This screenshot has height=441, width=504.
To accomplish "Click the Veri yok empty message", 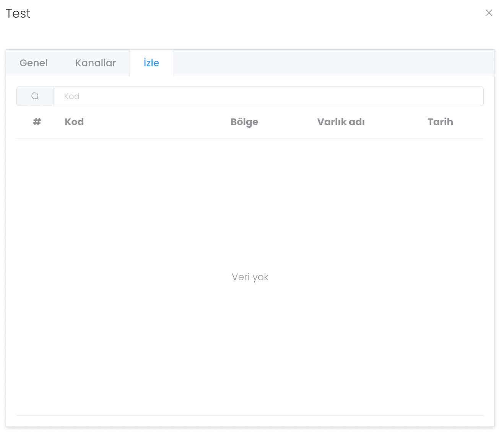I will point(250,277).
